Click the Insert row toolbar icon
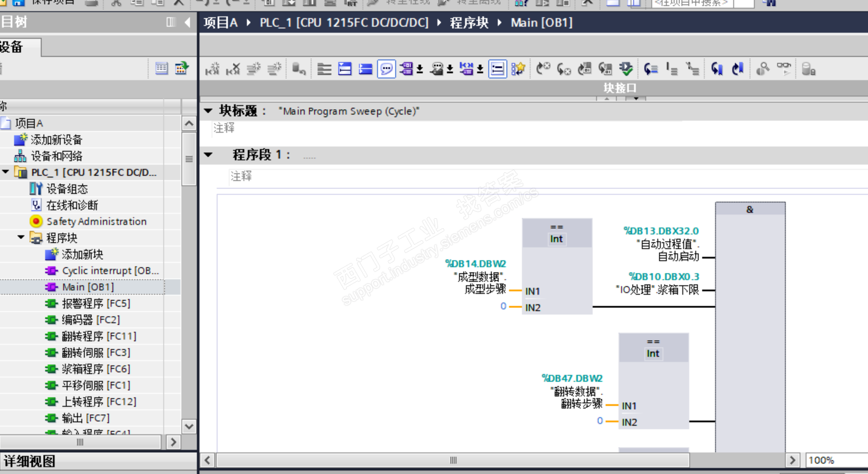The width and height of the screenshot is (868, 474). [x=254, y=70]
